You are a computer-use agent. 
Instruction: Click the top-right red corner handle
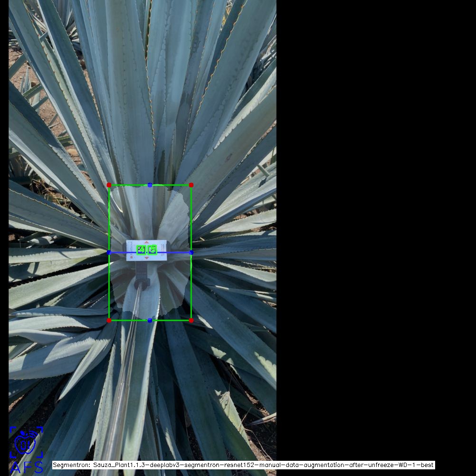coord(191,185)
